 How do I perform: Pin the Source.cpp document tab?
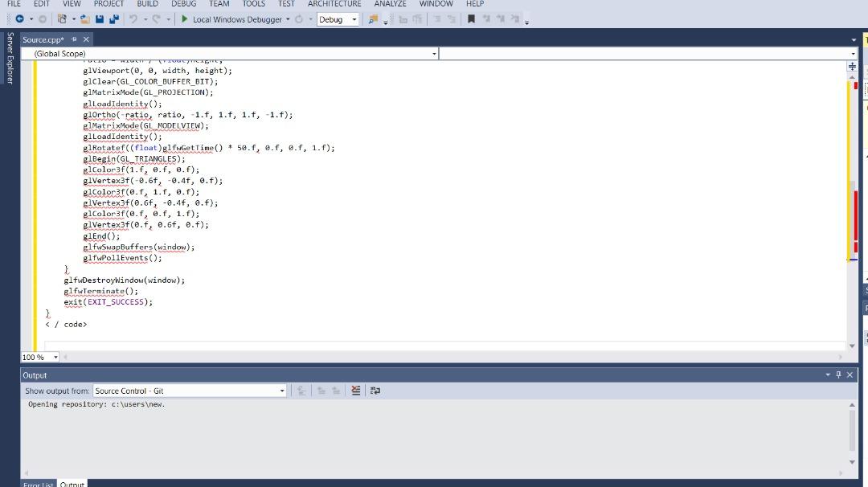[x=73, y=39]
